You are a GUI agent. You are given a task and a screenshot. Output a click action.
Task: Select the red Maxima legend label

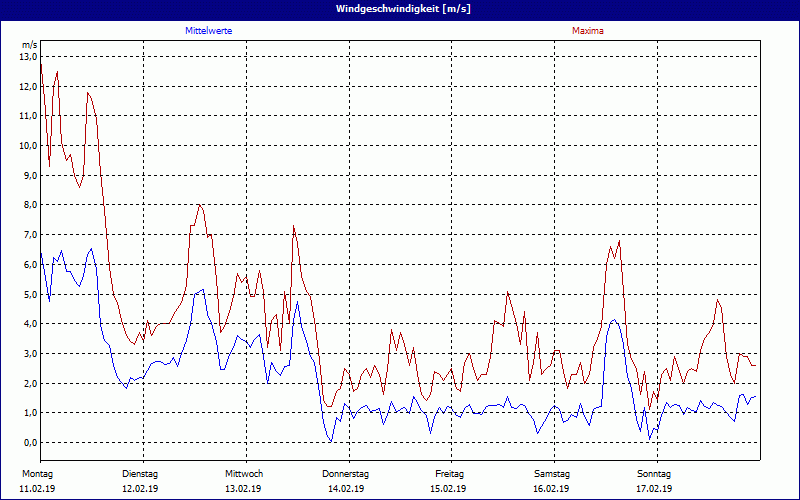click(x=587, y=31)
